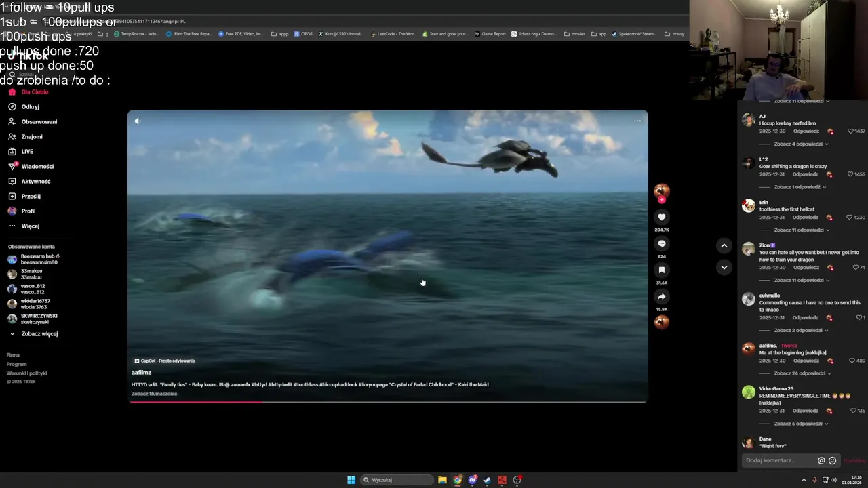868x488 pixels.
Task: Like L^2's comment heart icon
Action: (849, 174)
